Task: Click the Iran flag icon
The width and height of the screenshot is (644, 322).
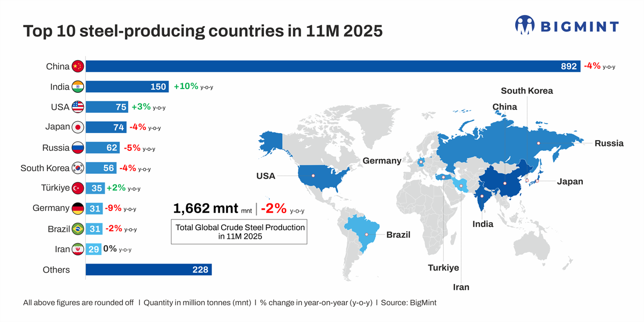Action: (78, 248)
